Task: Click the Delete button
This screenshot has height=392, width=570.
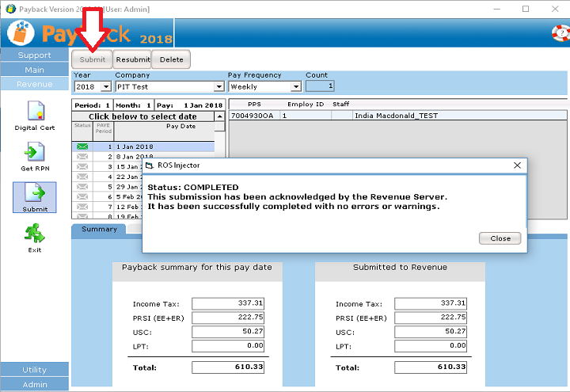Action: [171, 59]
